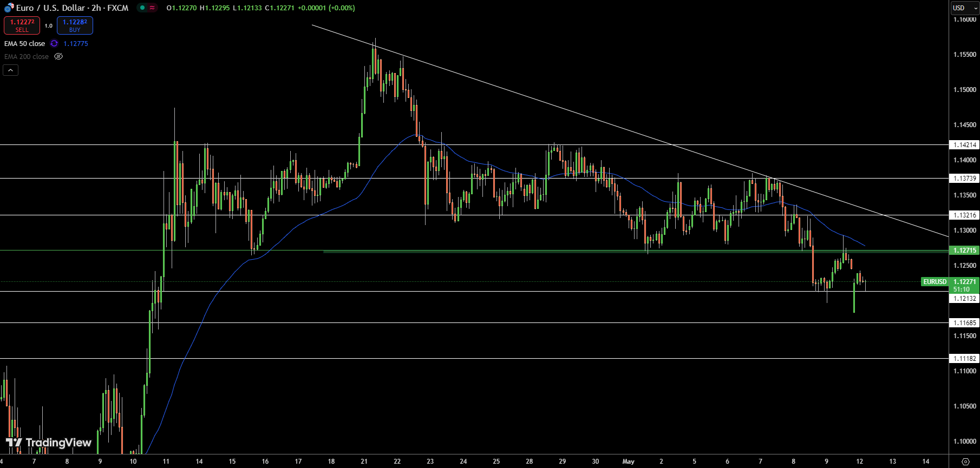Screen dimensions: 980x468
Task: Click the Euro/US flag symbol icon
Action: coord(9,8)
